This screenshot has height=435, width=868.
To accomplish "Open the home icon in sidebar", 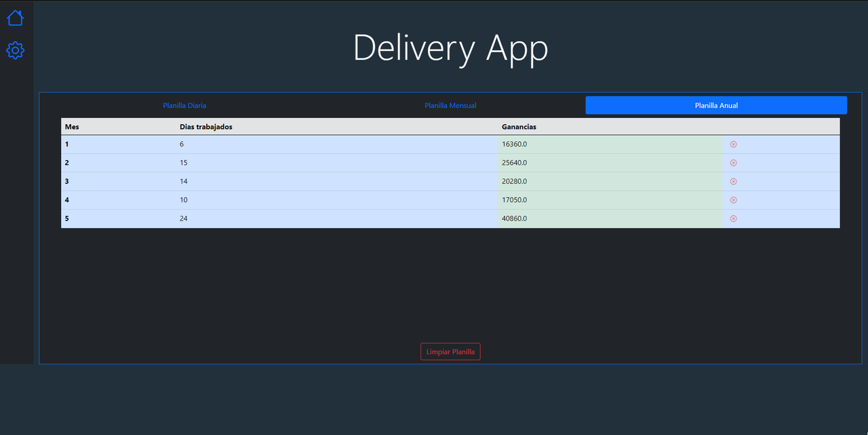I will [15, 18].
